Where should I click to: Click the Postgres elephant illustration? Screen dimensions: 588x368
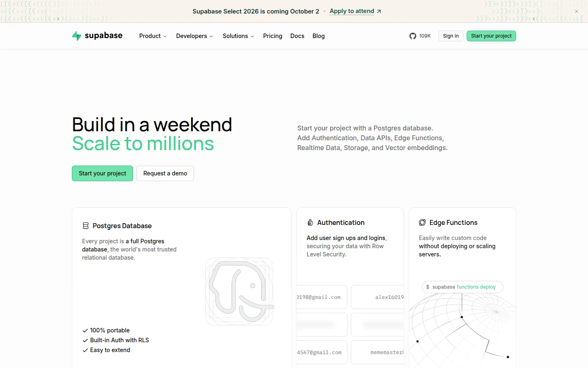(x=239, y=292)
